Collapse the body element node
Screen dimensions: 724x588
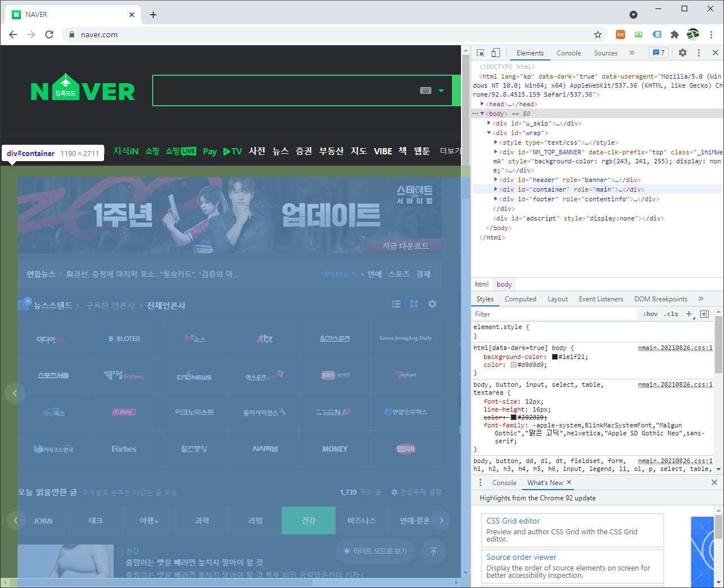coord(482,114)
